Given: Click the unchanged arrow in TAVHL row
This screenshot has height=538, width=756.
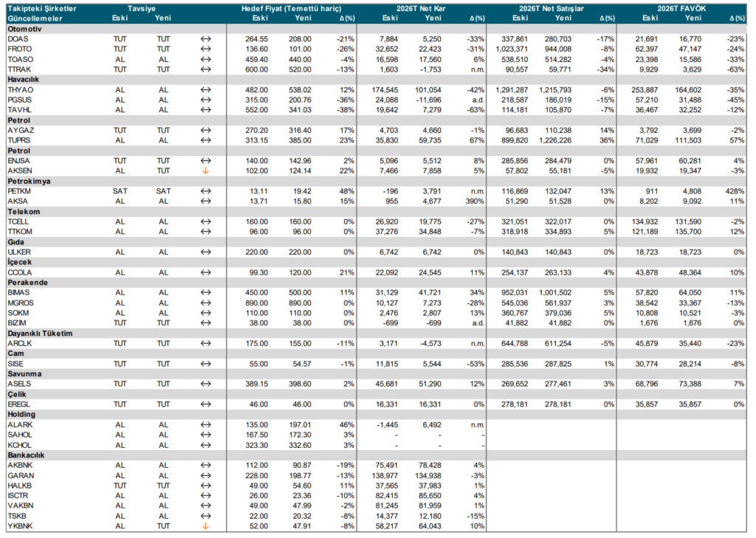Looking at the screenshot, I should pyautogui.click(x=206, y=111).
